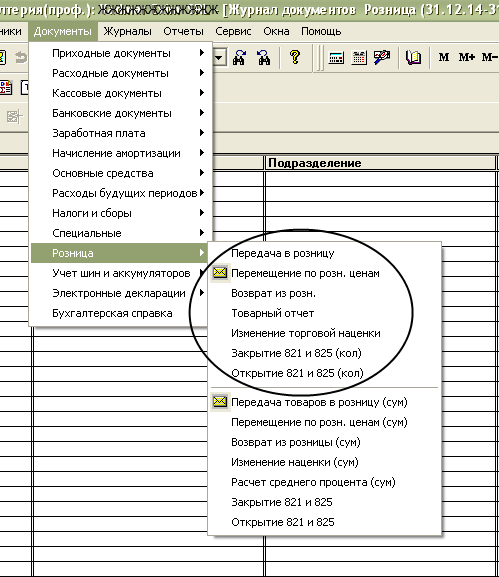499x577 pixels.
Task: Click envelope icon beside Передача товаров в розницу (сум)
Action: point(220,401)
